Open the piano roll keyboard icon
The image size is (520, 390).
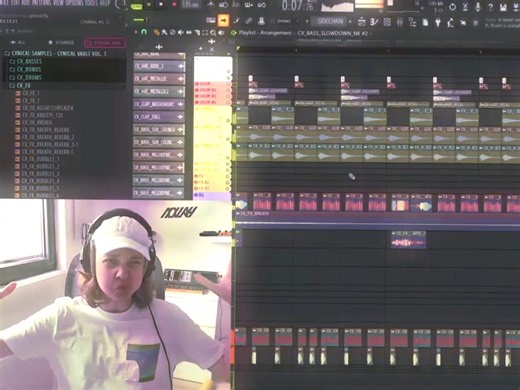[210, 21]
